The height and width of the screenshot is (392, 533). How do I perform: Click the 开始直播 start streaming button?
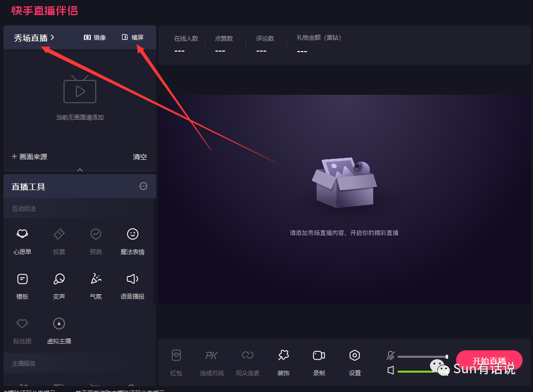489,361
